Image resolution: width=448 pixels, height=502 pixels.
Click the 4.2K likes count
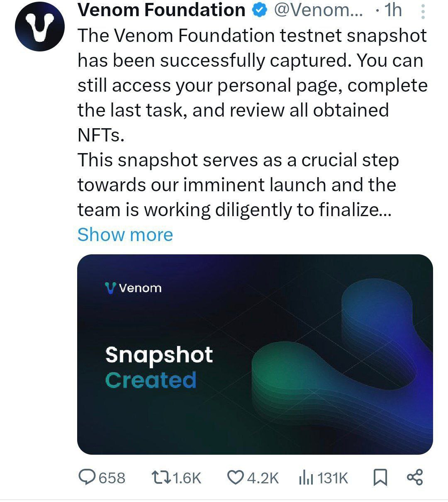[x=263, y=478]
